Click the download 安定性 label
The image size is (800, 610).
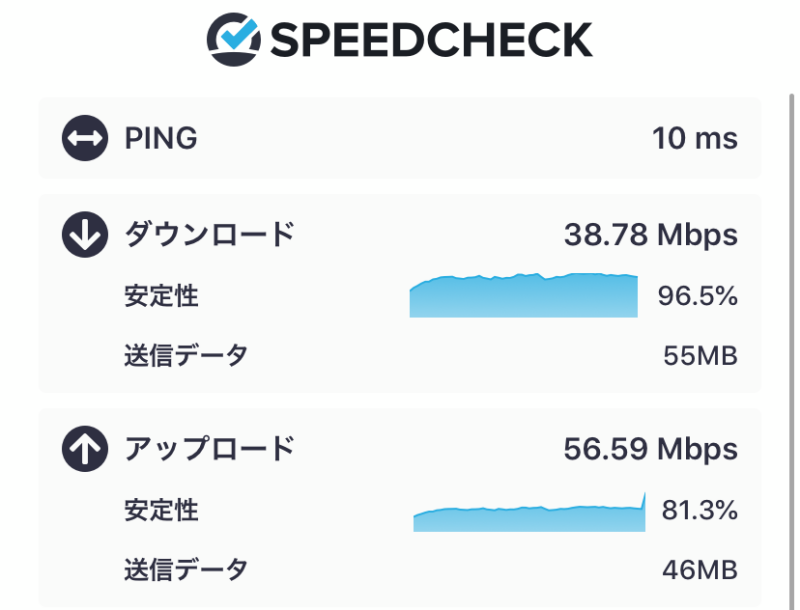click(161, 297)
